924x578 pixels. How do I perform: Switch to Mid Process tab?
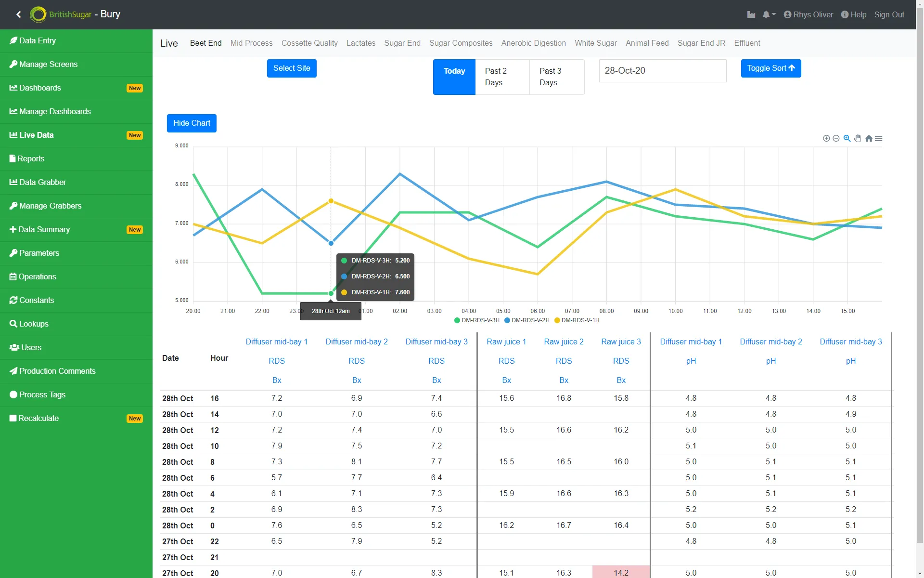(251, 43)
